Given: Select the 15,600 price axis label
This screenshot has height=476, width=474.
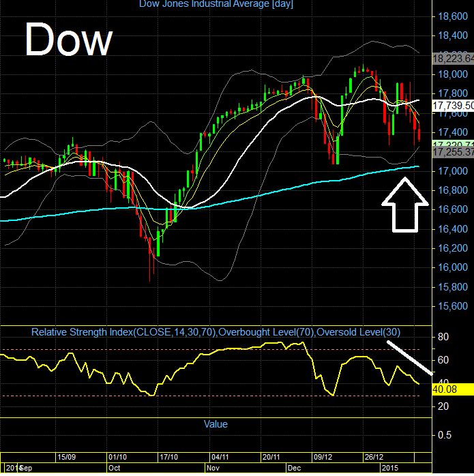Looking at the screenshot, I should click(x=452, y=306).
